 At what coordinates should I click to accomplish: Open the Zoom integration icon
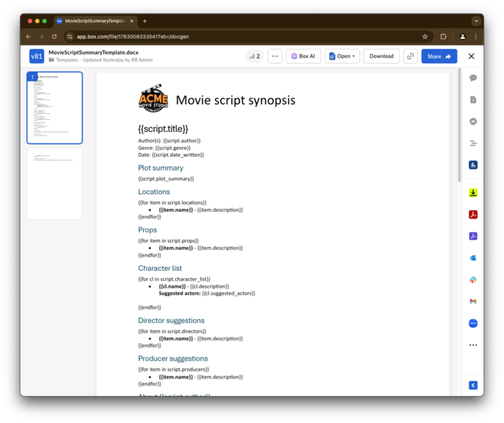click(473, 323)
